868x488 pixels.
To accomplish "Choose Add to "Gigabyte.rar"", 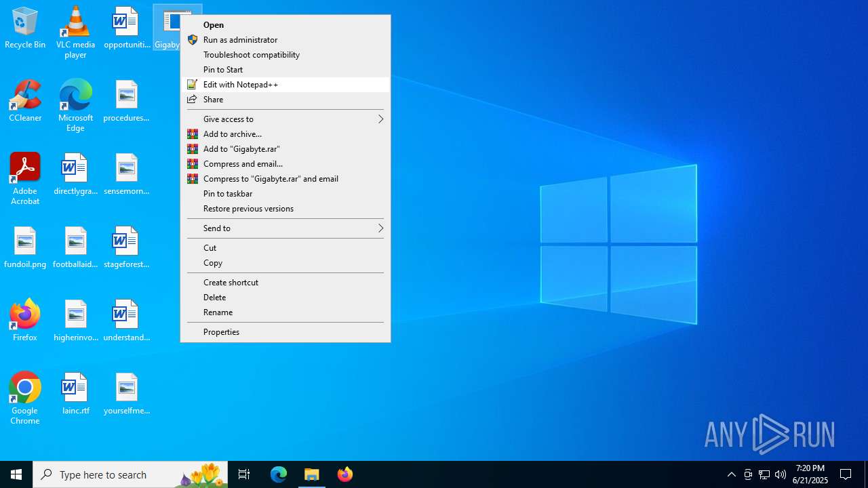I will pyautogui.click(x=285, y=149).
